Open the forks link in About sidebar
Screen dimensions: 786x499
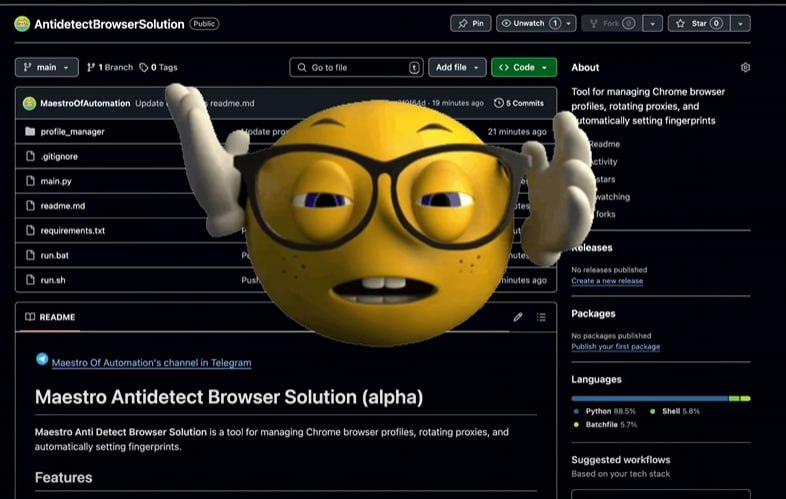point(606,214)
